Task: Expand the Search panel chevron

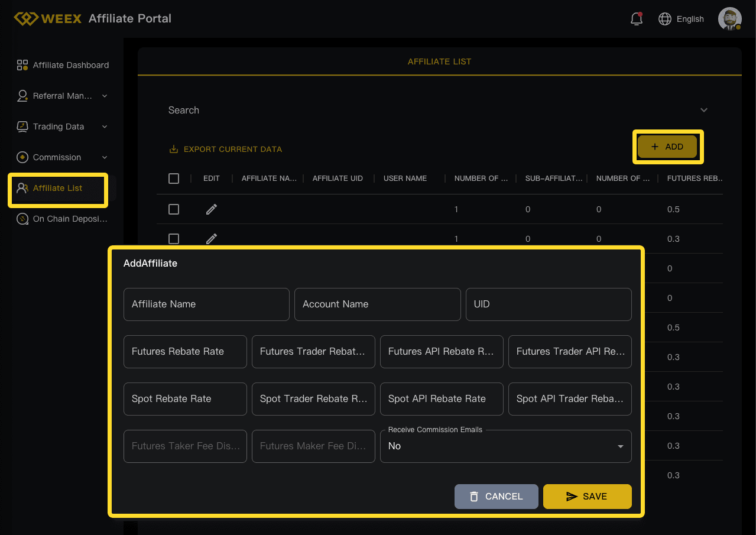Action: click(704, 110)
